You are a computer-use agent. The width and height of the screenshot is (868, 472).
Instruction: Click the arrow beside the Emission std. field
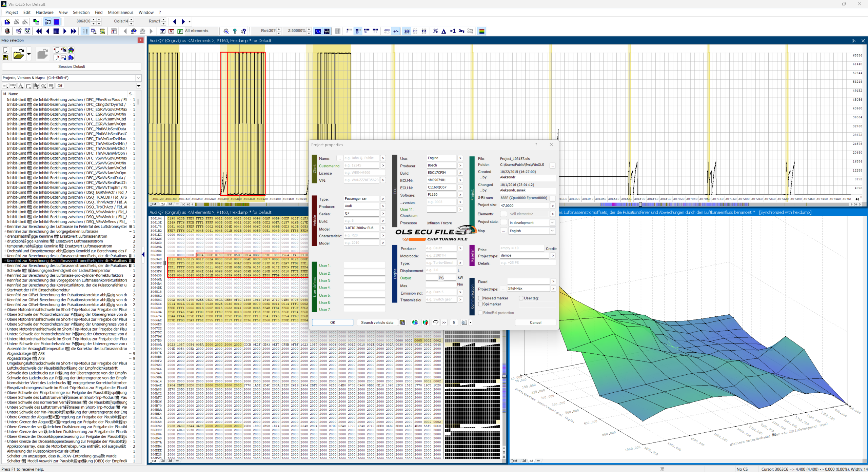point(460,292)
